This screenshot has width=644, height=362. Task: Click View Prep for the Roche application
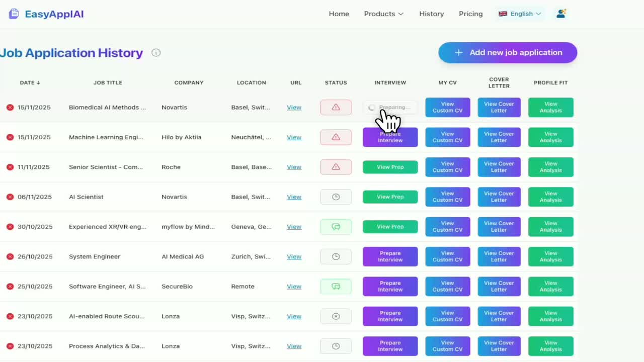[390, 167]
